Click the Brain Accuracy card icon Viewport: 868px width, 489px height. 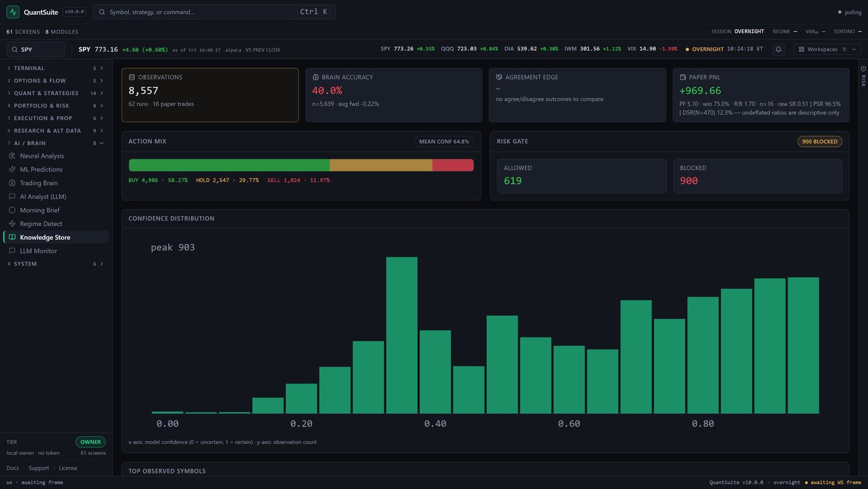(x=316, y=78)
